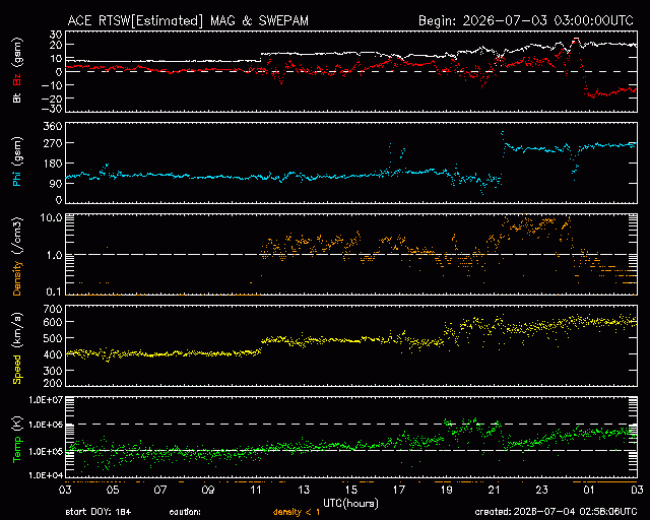Click the '05' hour label on time axis
650x520 pixels.
point(113,490)
